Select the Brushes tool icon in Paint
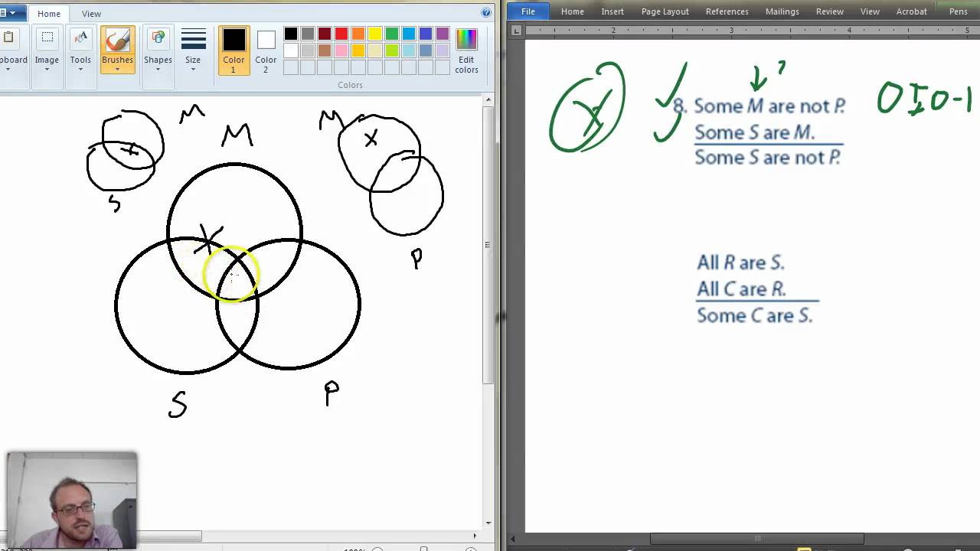The width and height of the screenshot is (980, 551). tap(117, 41)
